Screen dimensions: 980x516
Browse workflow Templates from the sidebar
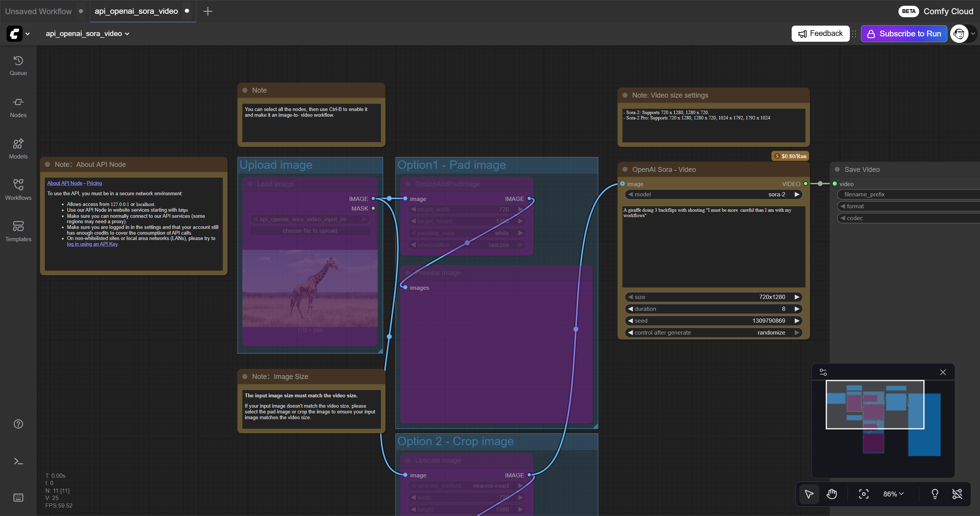(18, 230)
